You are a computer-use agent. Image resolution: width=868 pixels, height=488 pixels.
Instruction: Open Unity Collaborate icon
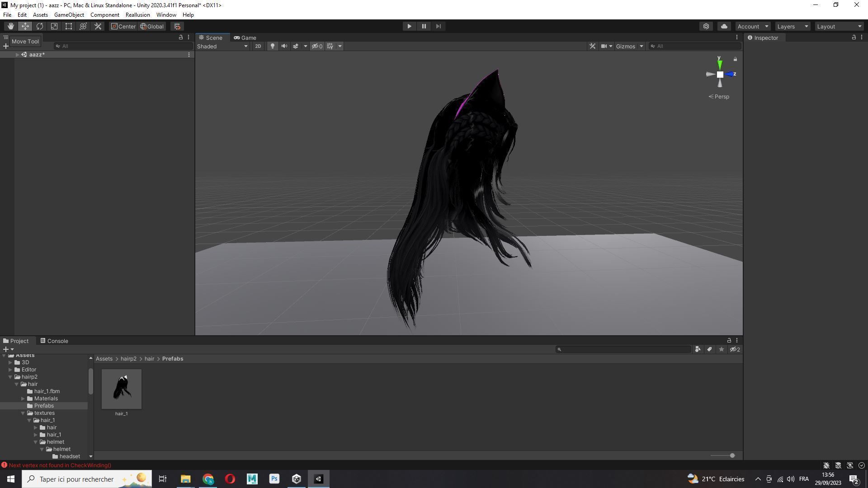(706, 26)
